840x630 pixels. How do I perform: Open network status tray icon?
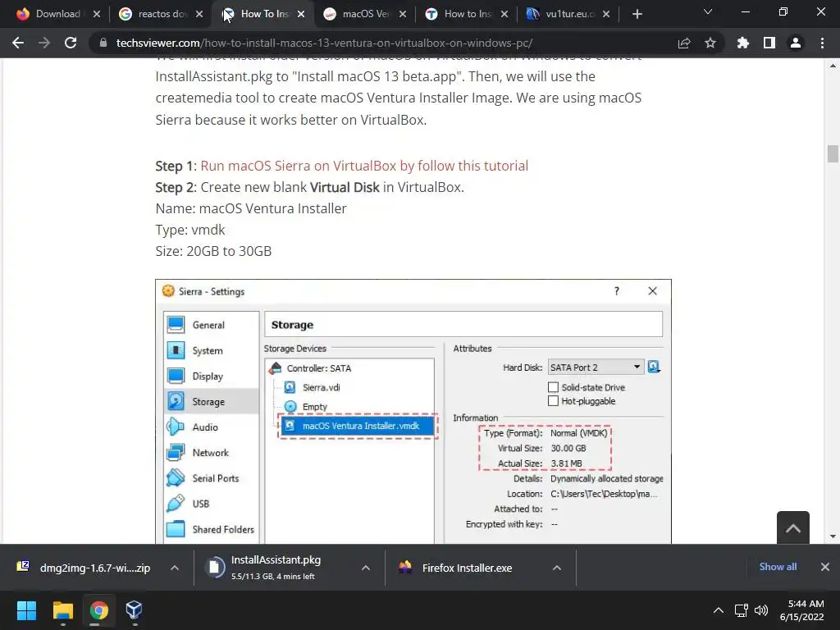741,610
